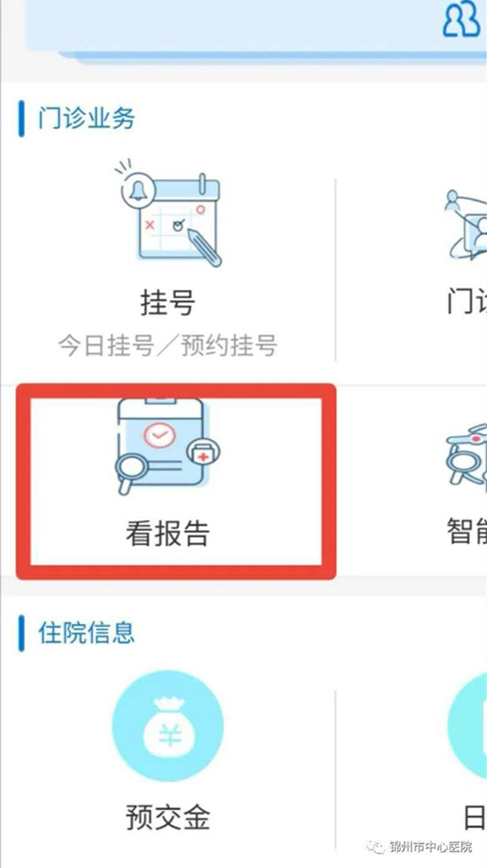The height and width of the screenshot is (868, 487).
Task: Open the 挂号 calendar icon
Action: (168, 213)
